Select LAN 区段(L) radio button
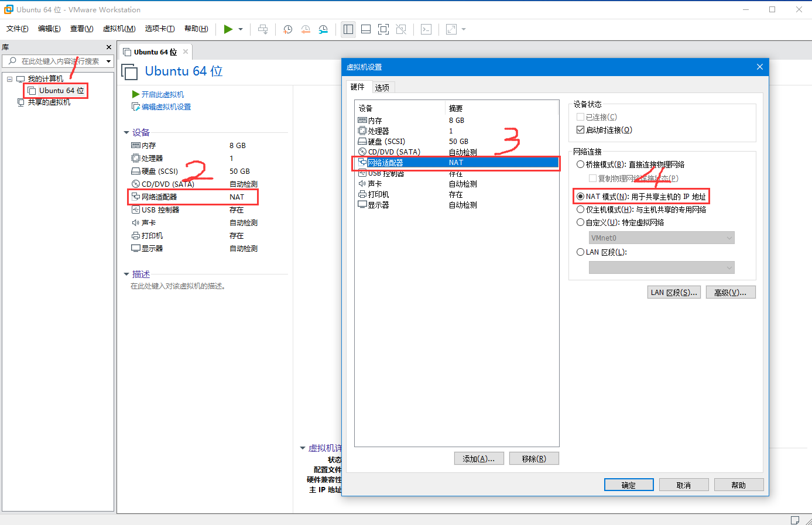 [x=581, y=252]
